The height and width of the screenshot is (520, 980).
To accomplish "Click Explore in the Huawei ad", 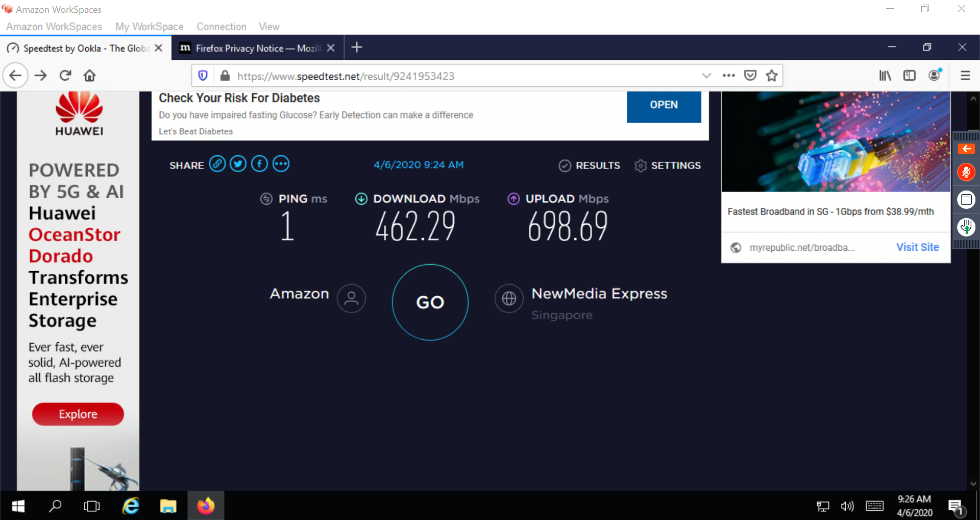I will [78, 414].
